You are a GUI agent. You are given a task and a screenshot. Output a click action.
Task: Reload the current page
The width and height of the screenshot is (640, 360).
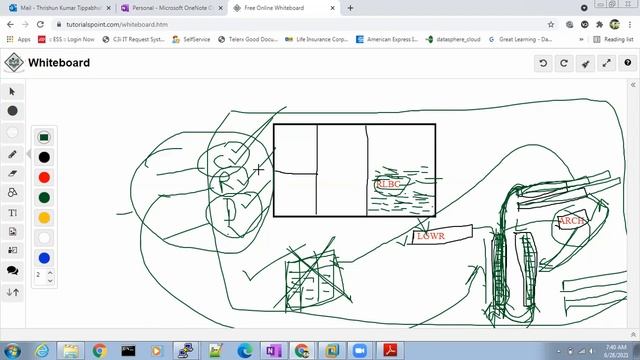[40, 24]
